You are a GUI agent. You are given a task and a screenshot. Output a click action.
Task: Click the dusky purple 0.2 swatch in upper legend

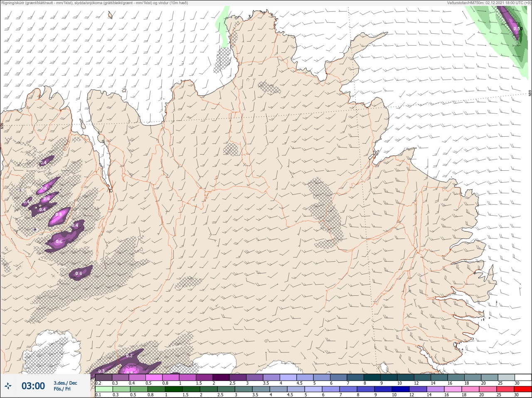[x=103, y=377]
